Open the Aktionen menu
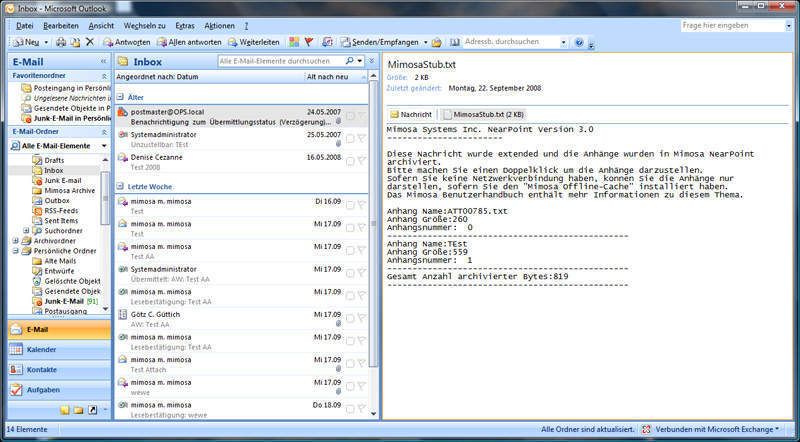800x442 pixels. pos(219,26)
